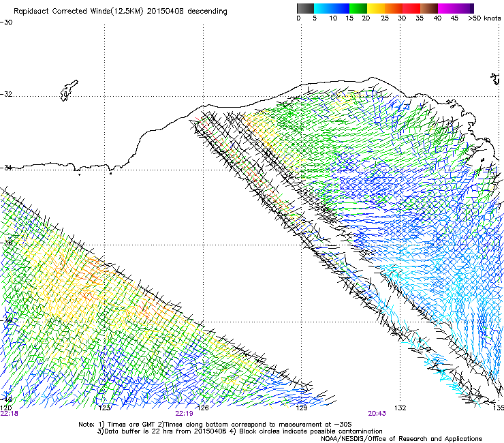Click the legend label 10
Screen dimensions: 504x443
pyautogui.click(x=333, y=18)
